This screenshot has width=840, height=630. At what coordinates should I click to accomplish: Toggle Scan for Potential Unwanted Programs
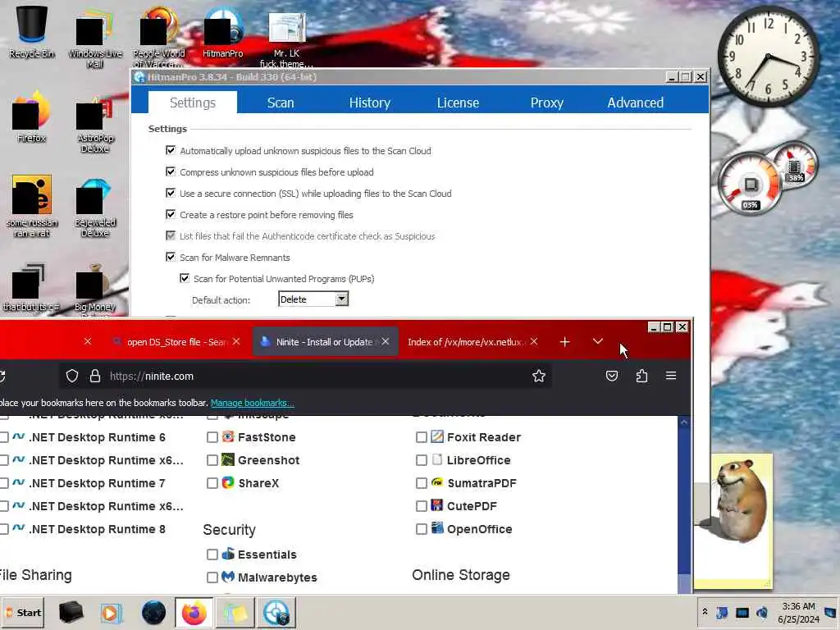coord(185,279)
